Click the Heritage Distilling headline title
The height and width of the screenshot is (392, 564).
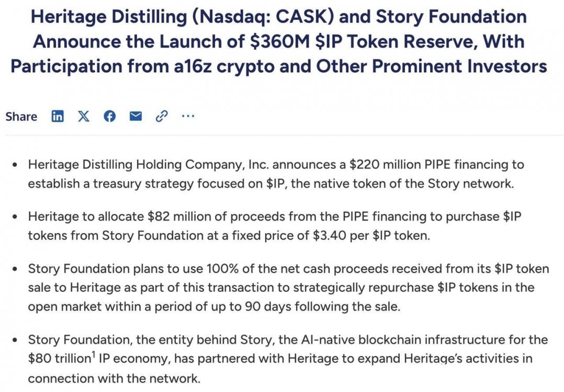click(x=278, y=42)
